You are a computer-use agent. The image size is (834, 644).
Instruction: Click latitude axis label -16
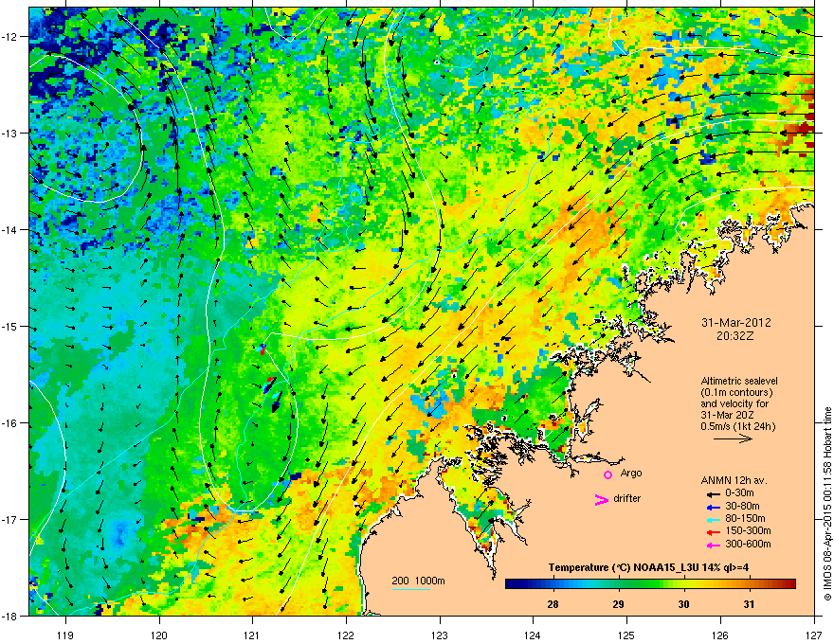[10, 423]
